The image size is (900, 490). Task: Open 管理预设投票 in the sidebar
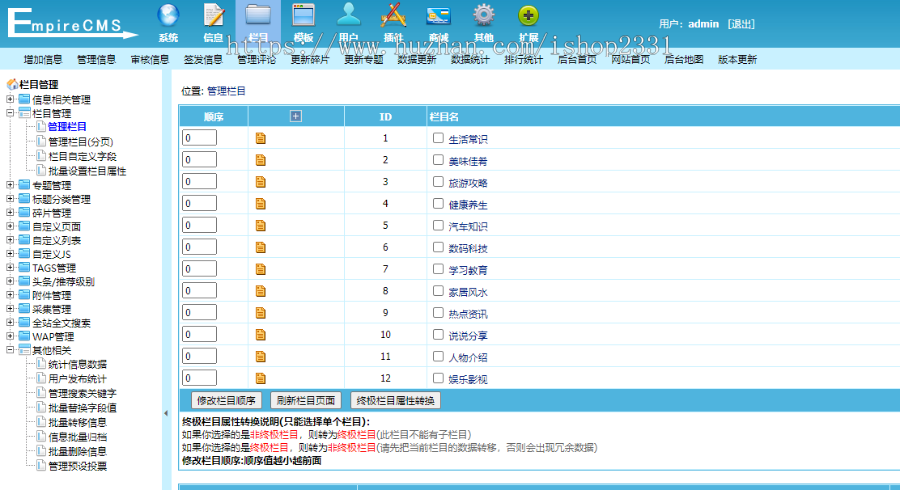click(x=77, y=466)
